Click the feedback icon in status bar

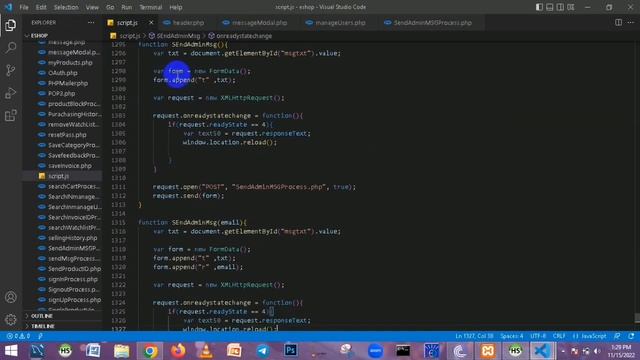pos(617,336)
